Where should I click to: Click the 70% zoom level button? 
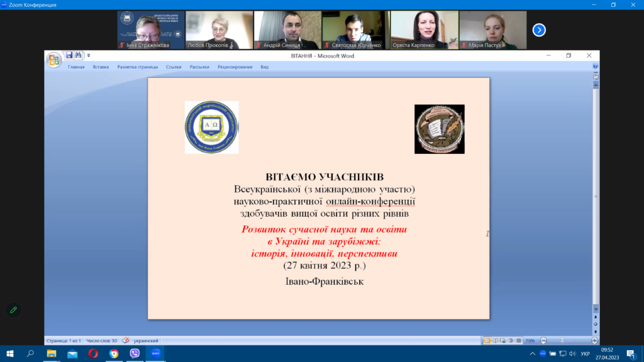(530, 340)
